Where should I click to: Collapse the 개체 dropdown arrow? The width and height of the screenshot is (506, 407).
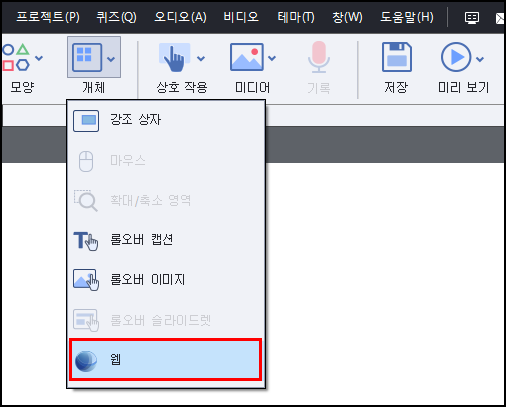pyautogui.click(x=111, y=59)
